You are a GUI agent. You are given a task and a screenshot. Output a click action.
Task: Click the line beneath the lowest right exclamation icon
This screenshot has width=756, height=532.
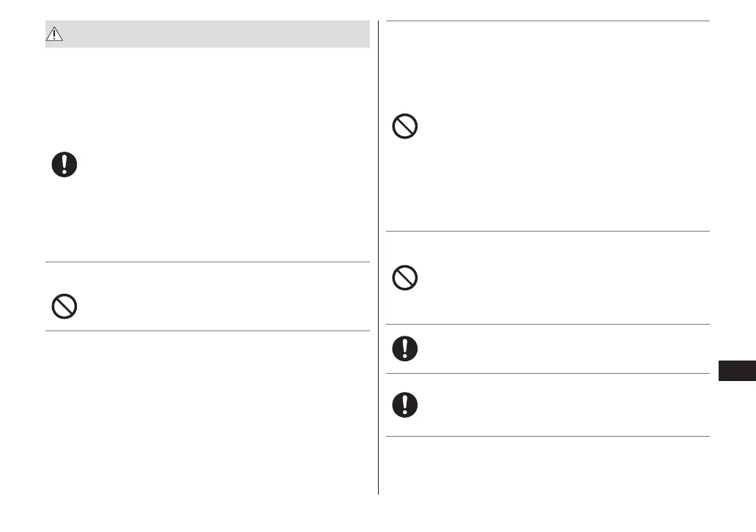point(547,437)
